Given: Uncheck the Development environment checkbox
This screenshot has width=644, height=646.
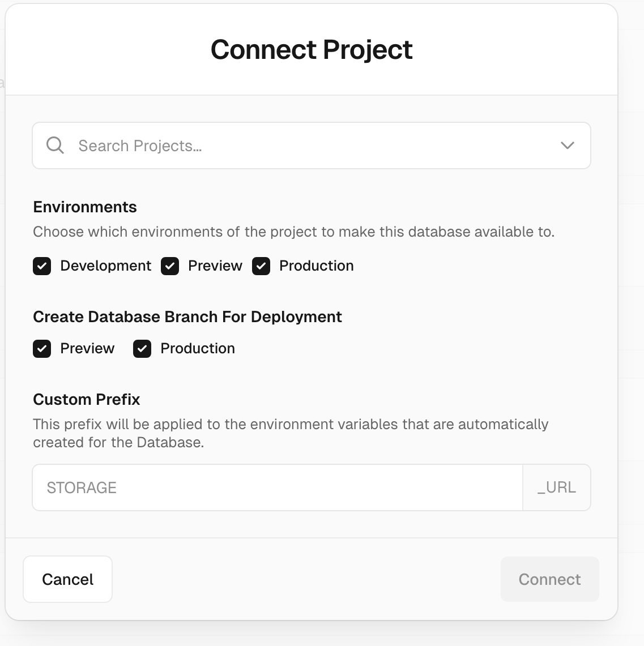Looking at the screenshot, I should click(x=42, y=266).
